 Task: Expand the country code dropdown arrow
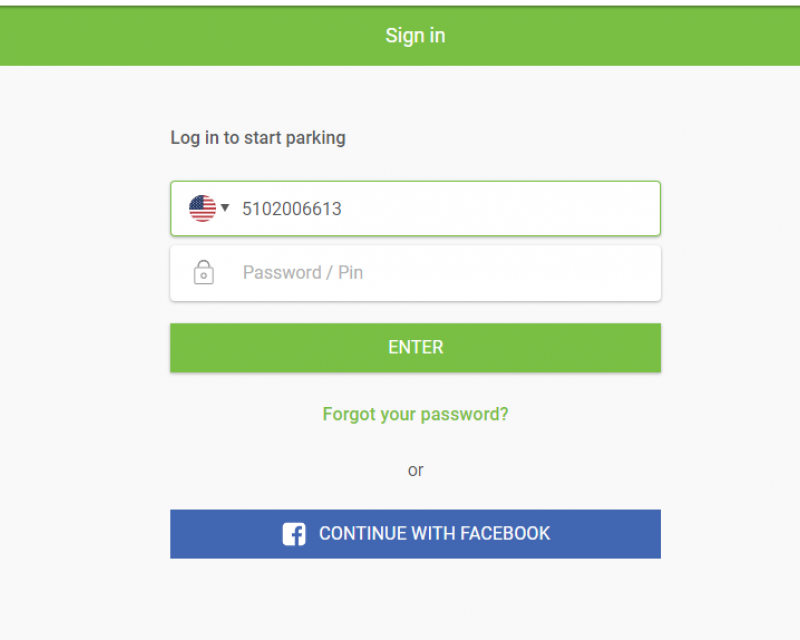pos(225,207)
